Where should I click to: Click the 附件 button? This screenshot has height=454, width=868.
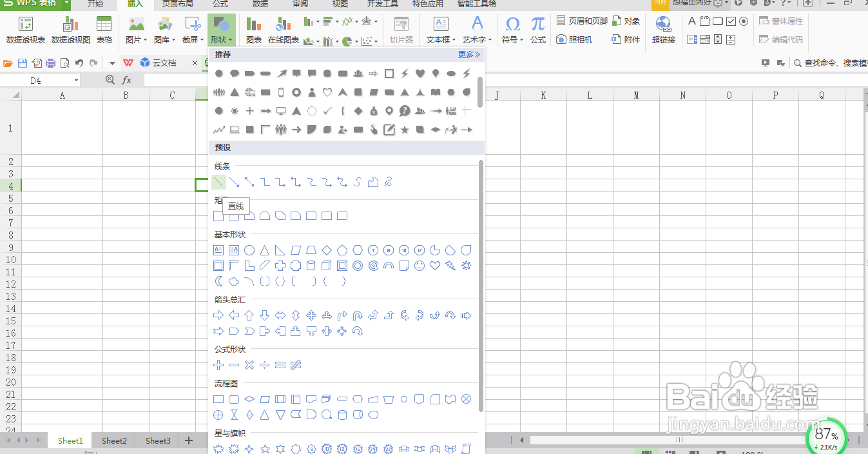pos(626,39)
